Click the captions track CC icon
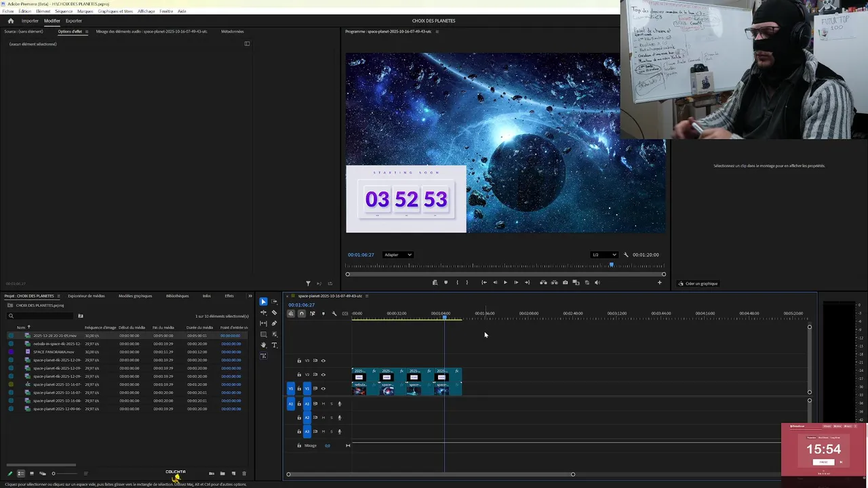 [x=345, y=313]
